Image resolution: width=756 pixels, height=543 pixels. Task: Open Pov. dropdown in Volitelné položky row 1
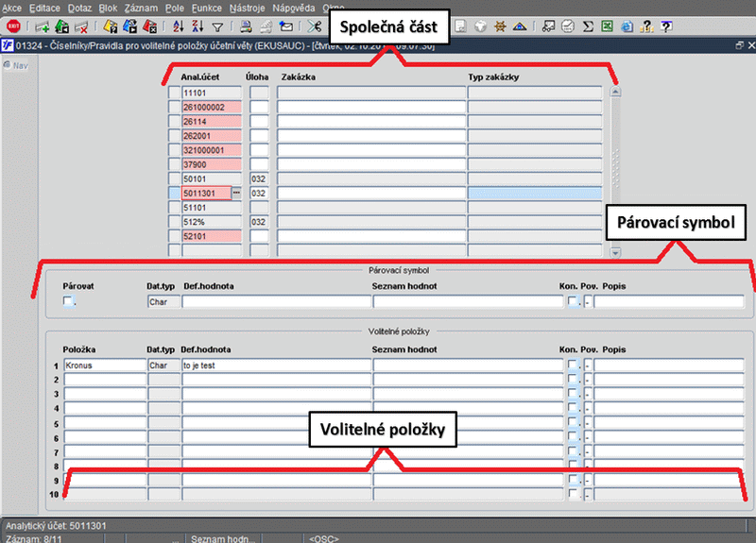tap(588, 365)
